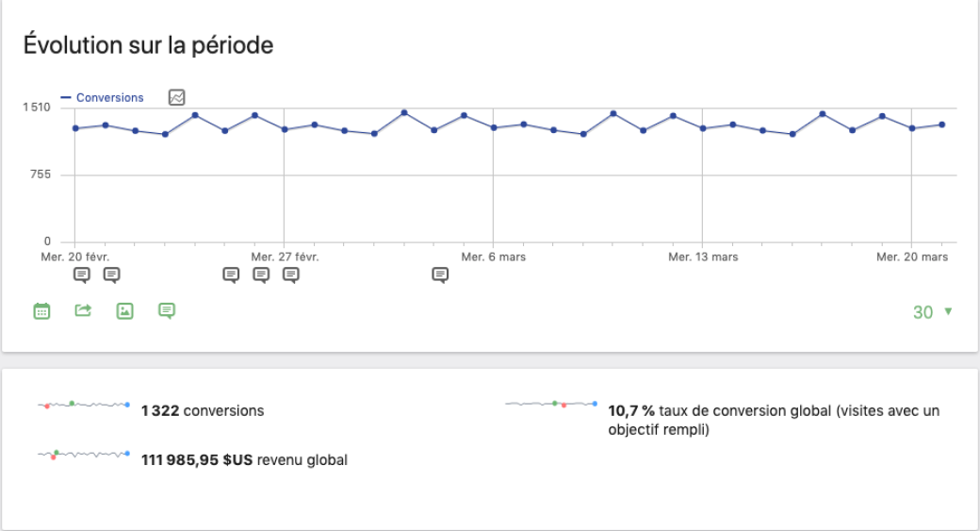This screenshot has height=531, width=980.
Task: Export graph as image icon
Action: 125,311
